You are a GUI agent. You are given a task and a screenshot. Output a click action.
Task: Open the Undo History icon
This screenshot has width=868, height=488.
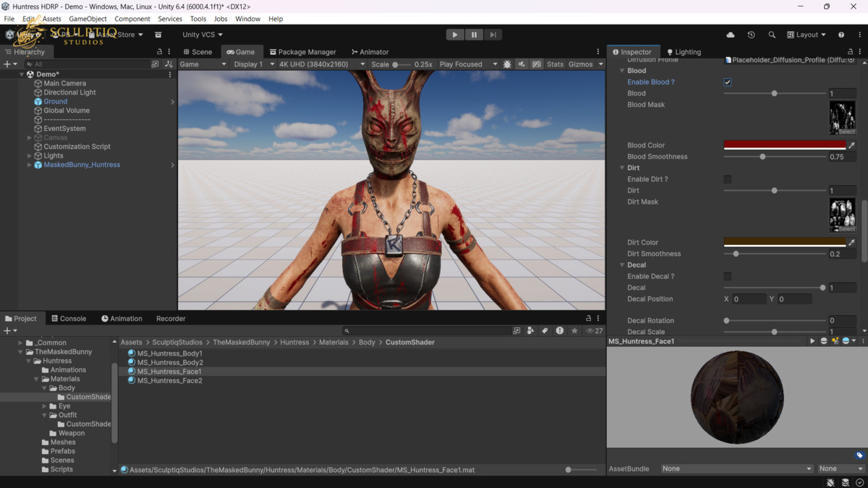[751, 35]
